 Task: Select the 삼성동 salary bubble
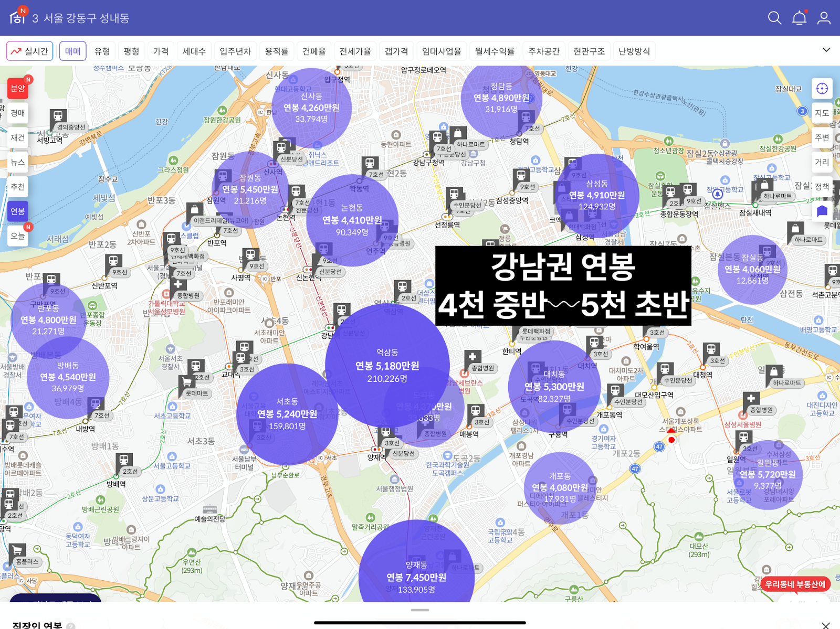pos(597,195)
